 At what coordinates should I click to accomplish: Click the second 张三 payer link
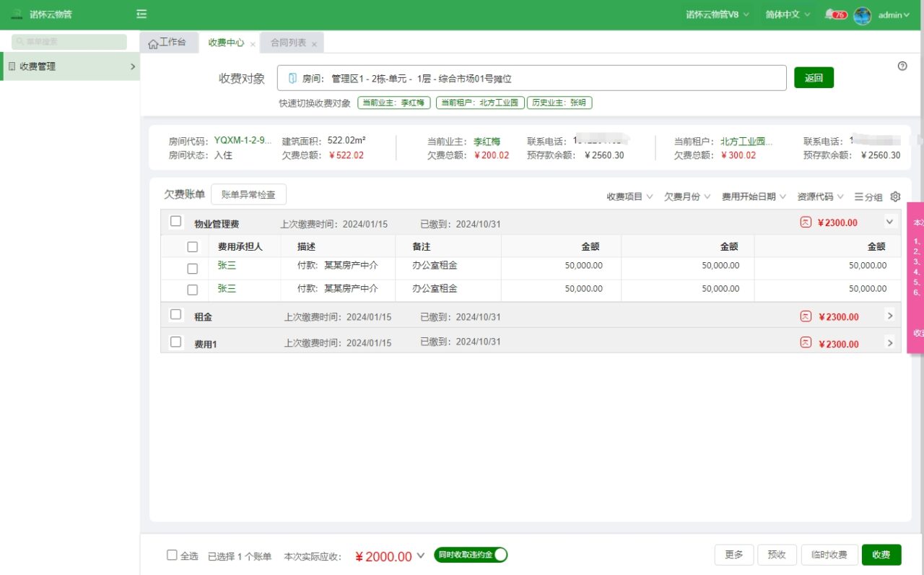(227, 289)
